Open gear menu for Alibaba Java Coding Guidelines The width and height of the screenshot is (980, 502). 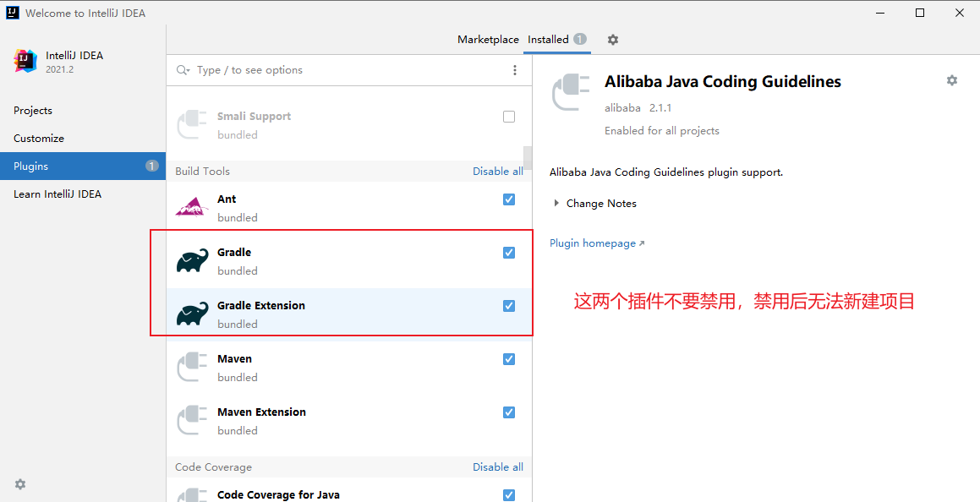click(x=952, y=80)
